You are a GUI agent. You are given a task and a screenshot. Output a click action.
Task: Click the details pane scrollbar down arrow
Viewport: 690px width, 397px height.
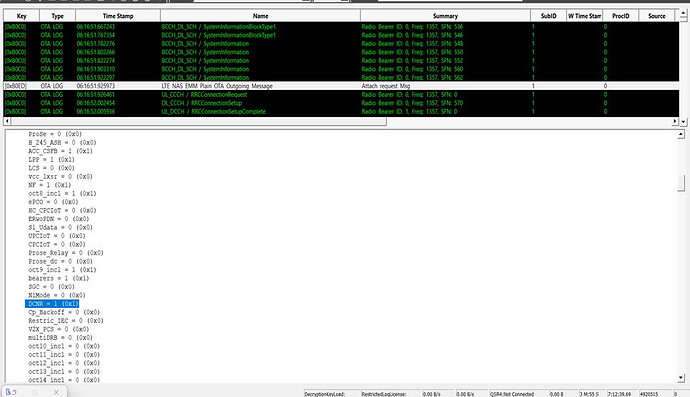(681, 378)
